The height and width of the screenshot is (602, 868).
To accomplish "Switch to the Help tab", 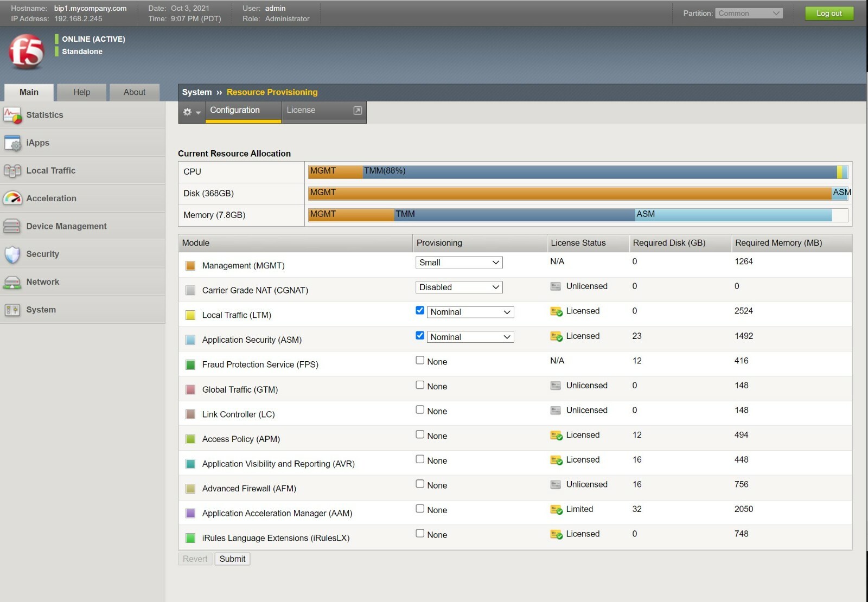I will (82, 92).
